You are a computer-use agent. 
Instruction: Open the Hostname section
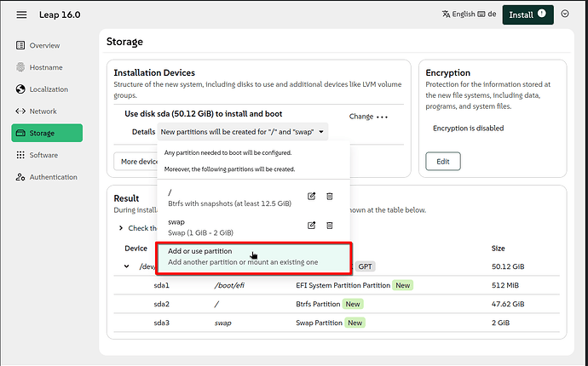pyautogui.click(x=45, y=67)
